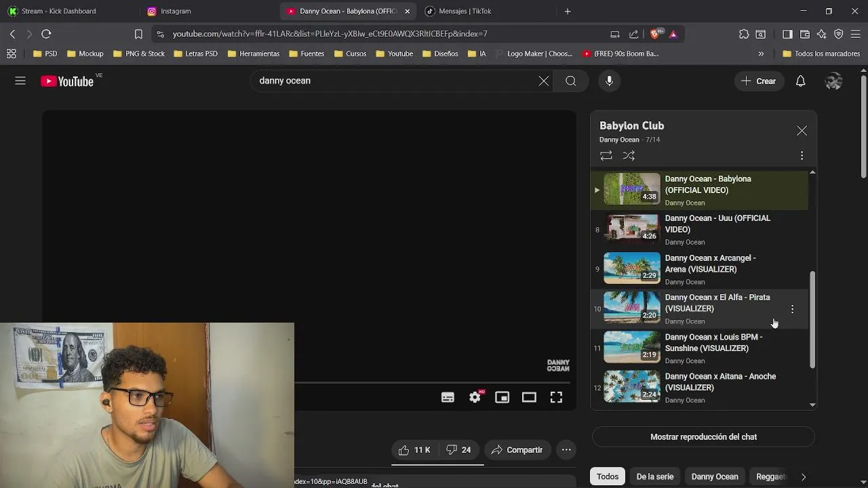Toggle the browser sidebar panel
Image resolution: width=868 pixels, height=488 pixels.
pos(787,34)
